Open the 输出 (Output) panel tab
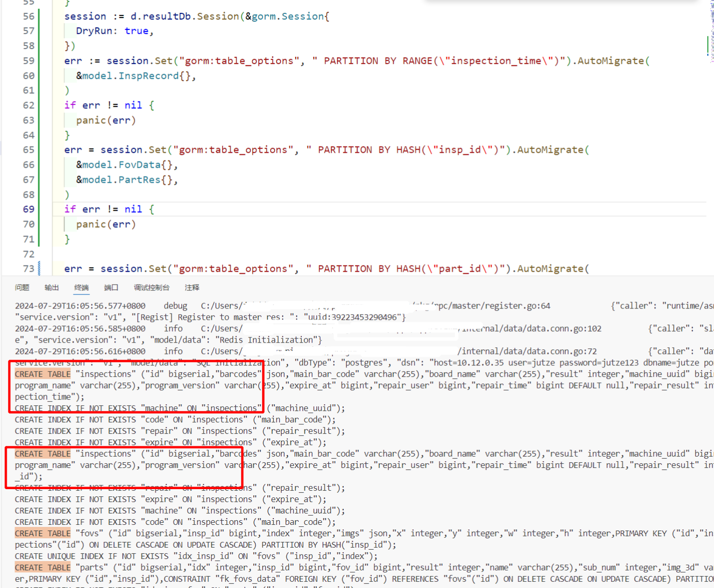Screen dimensions: 714x588 coord(51,287)
